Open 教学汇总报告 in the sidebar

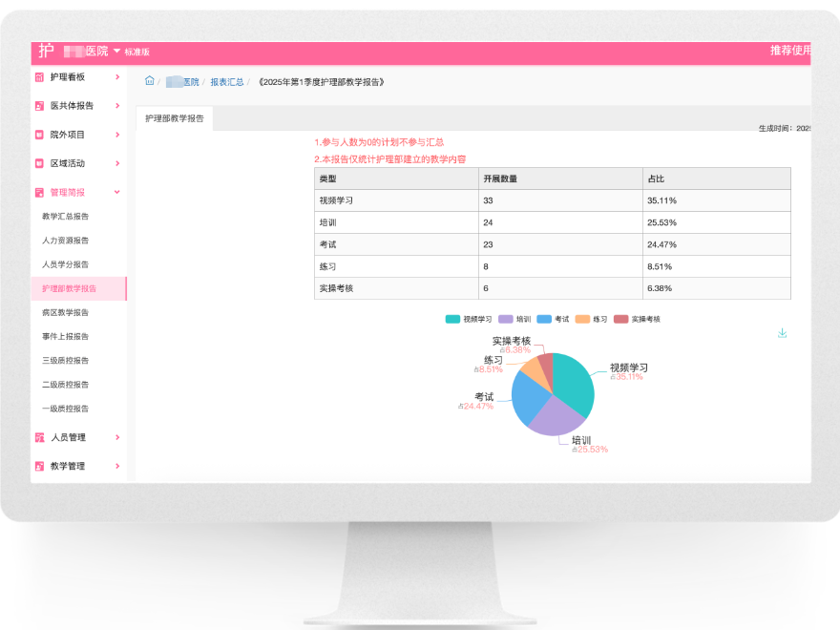pos(65,217)
